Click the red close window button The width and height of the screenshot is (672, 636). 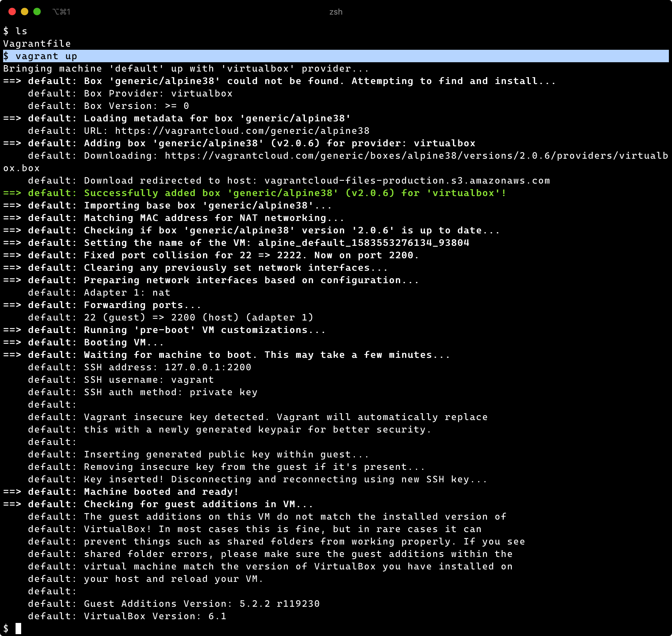pos(12,12)
